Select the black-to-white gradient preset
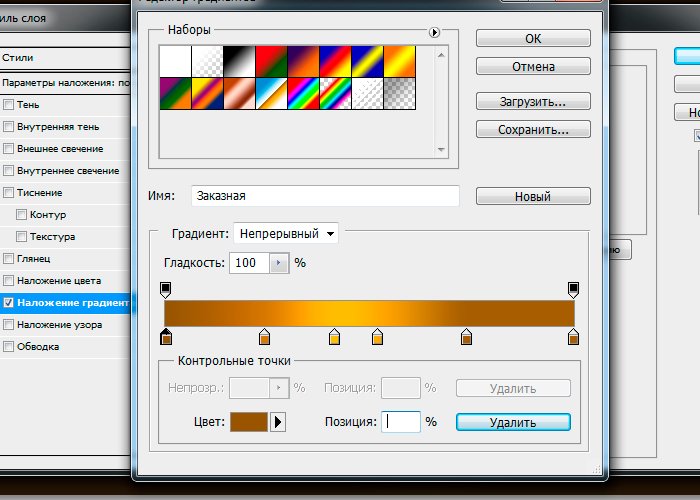This screenshot has height=500, width=700. pos(239,62)
